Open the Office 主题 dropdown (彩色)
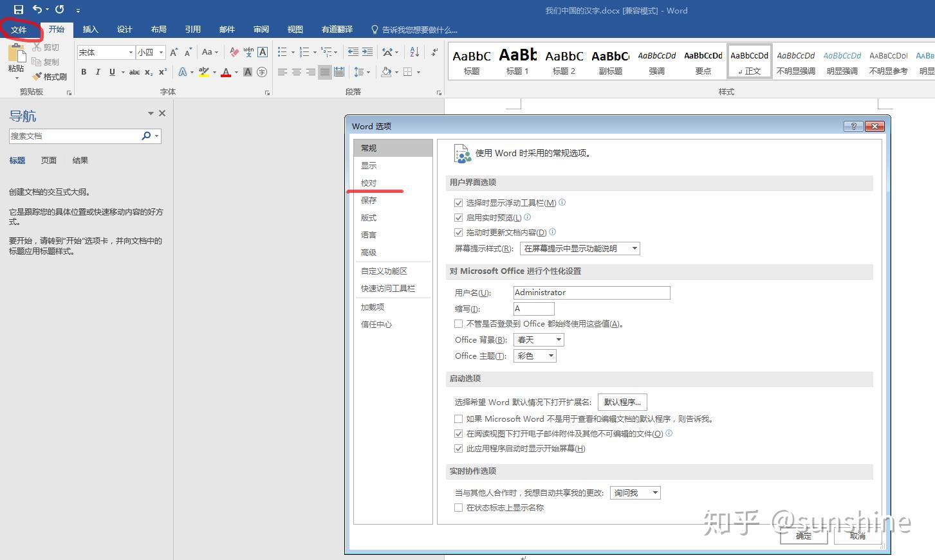This screenshot has height=560, width=935. (535, 356)
